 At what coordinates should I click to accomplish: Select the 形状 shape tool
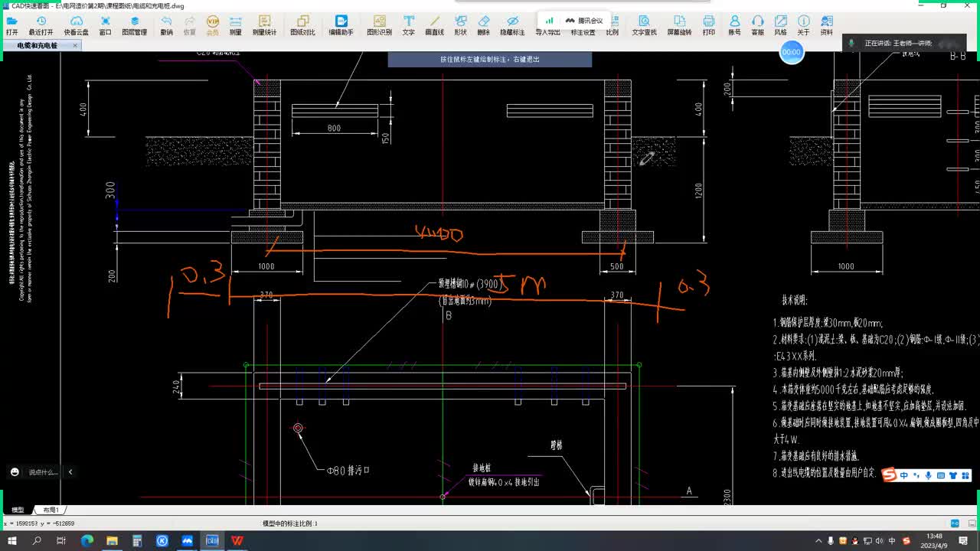coord(460,26)
